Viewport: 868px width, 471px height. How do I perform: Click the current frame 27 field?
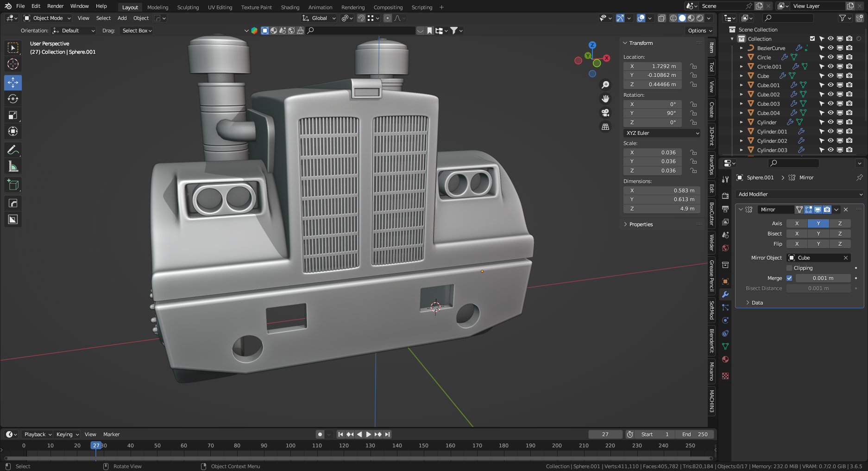(605, 434)
